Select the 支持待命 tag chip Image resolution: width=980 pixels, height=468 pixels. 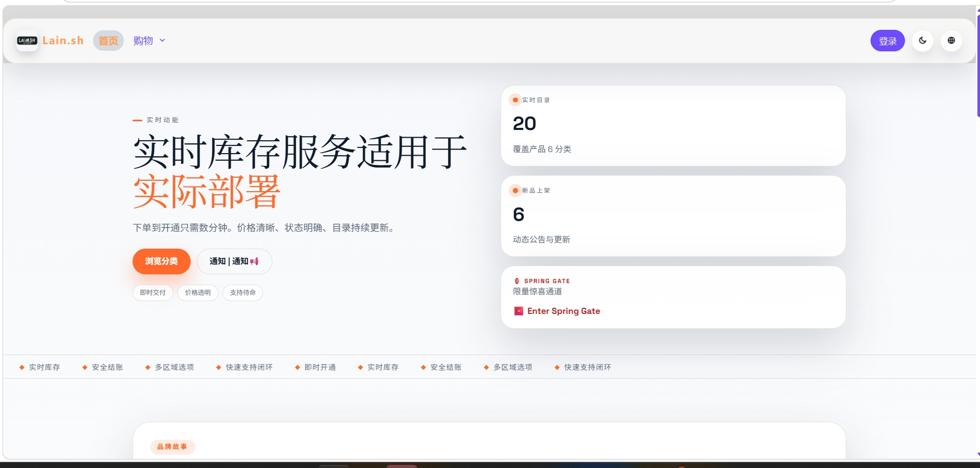coord(243,293)
